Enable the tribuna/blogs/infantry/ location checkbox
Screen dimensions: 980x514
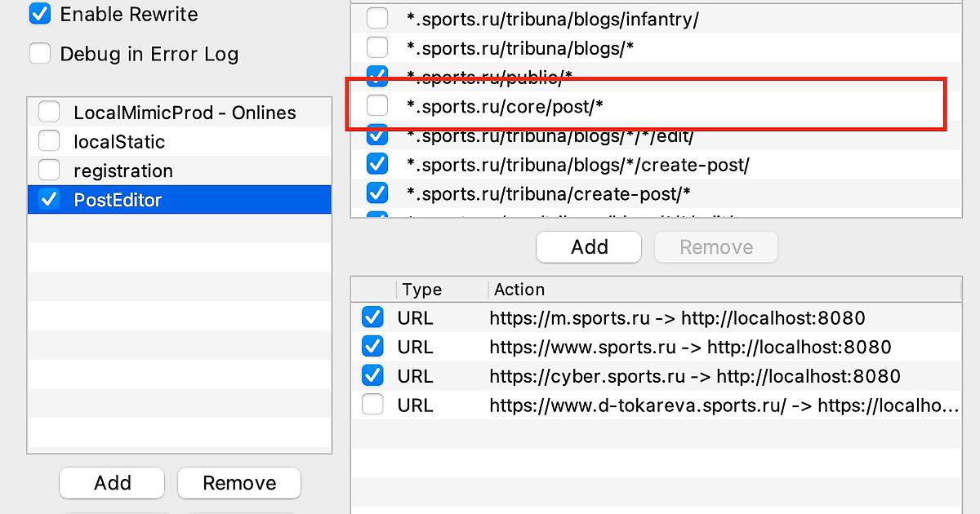[377, 19]
